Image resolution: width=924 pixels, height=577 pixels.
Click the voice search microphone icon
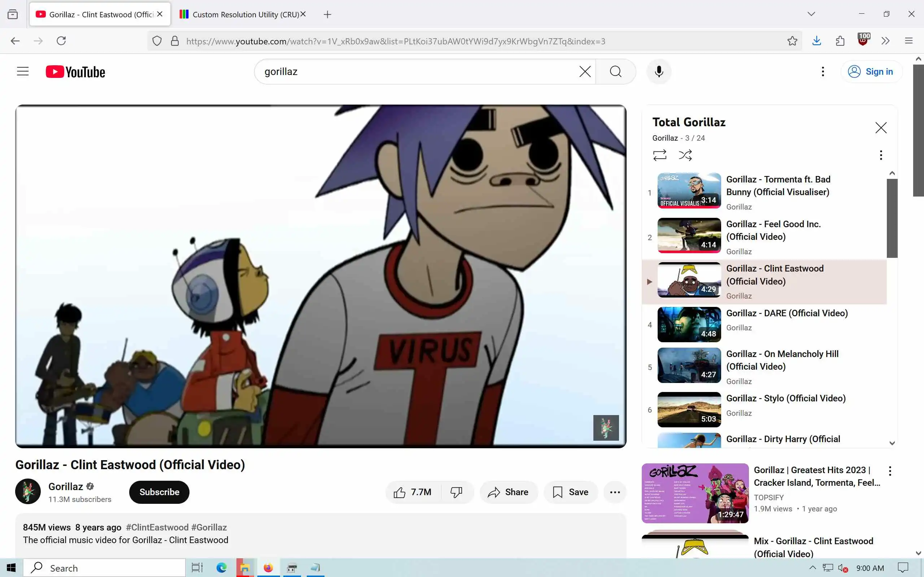tap(659, 71)
